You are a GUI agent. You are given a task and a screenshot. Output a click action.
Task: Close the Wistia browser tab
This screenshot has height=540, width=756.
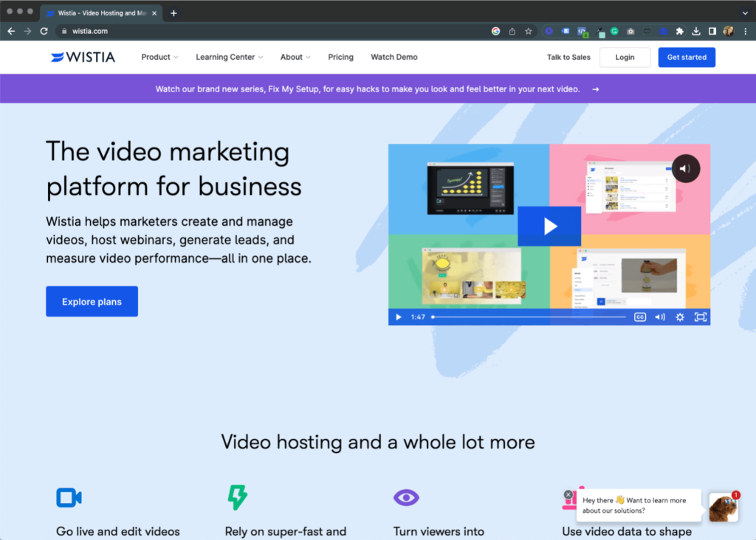(x=154, y=13)
